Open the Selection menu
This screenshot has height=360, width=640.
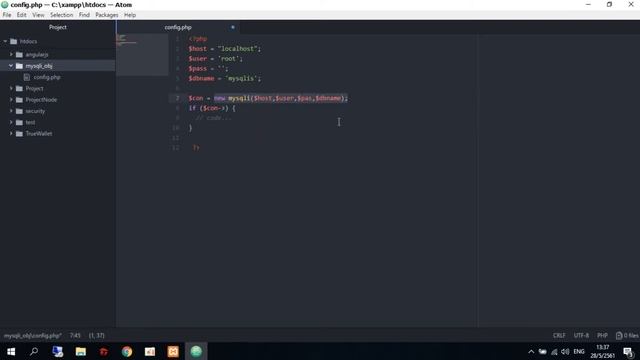tap(62, 15)
